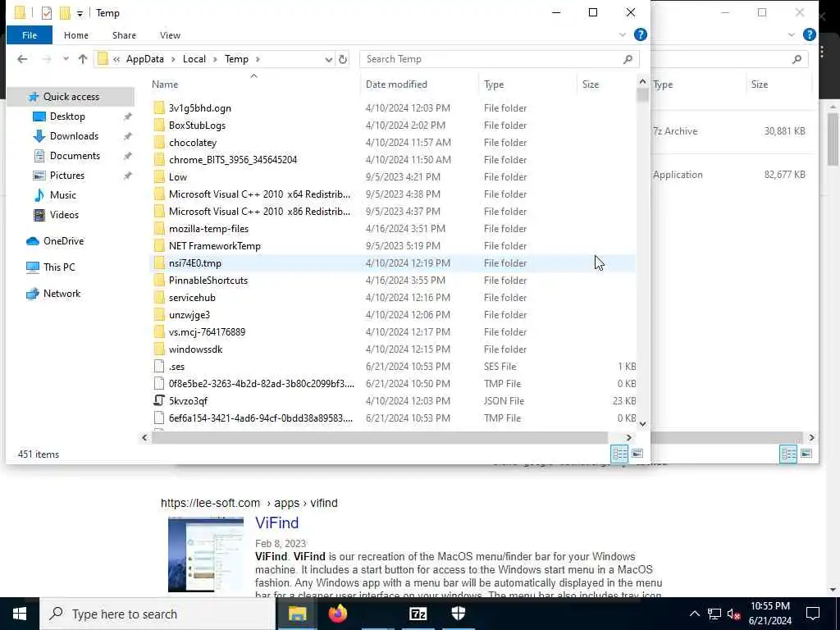This screenshot has height=630, width=840.
Task: Open 7-Zip from taskbar
Action: [418, 614]
